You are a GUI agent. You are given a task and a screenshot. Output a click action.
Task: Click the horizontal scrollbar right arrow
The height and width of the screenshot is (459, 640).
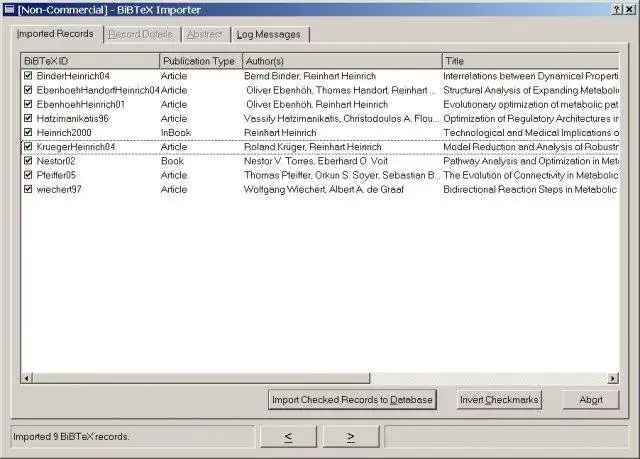[x=613, y=379]
